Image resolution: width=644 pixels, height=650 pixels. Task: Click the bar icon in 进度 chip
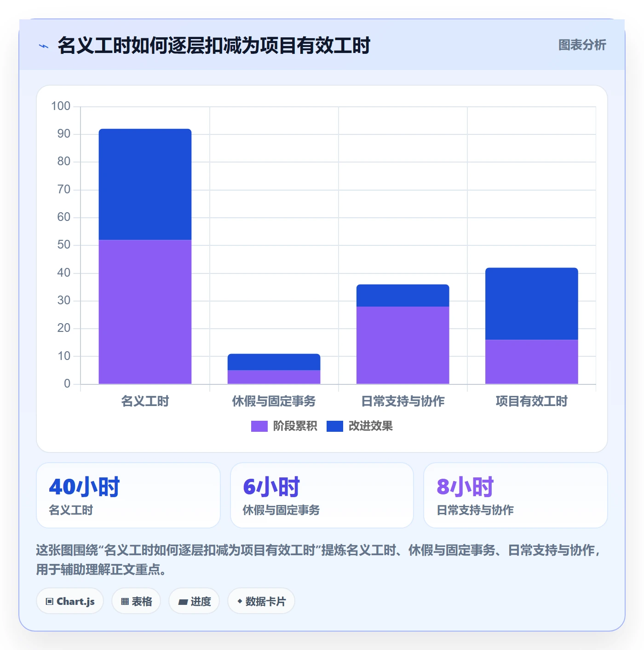click(183, 602)
